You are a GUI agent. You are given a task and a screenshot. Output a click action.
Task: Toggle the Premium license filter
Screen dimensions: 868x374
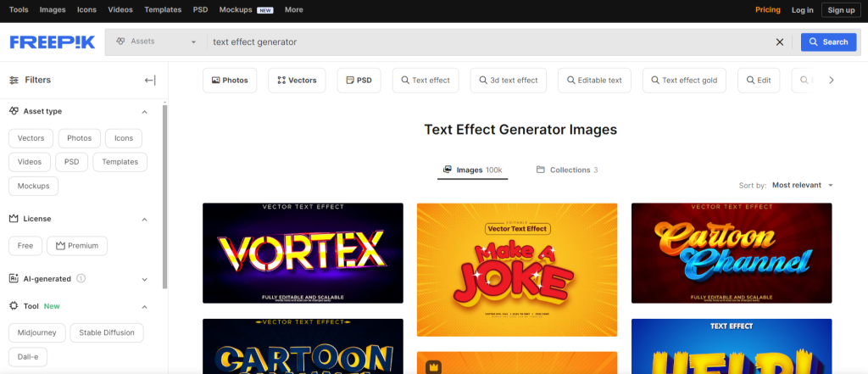[x=77, y=246]
